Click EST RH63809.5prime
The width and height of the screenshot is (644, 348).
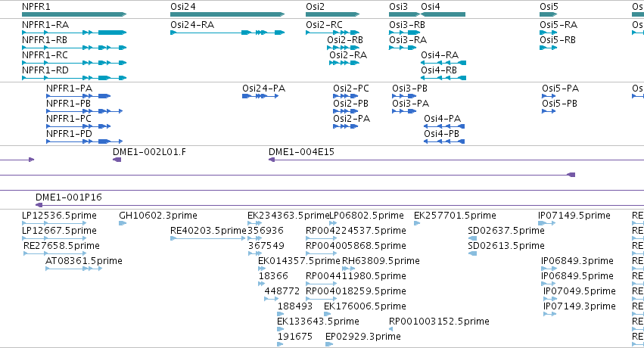(381, 262)
